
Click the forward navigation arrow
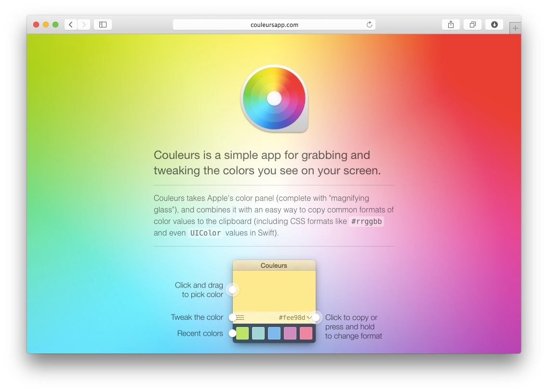84,25
